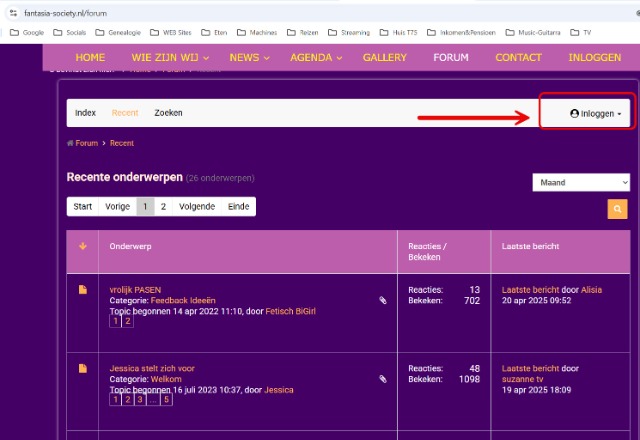Click the sort arrow in table header
The image size is (640, 440).
[82, 246]
